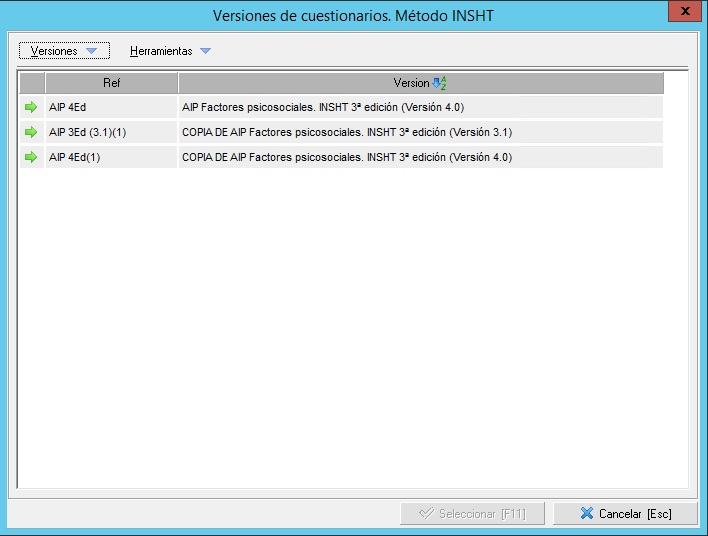Expand the Versiones dropdown arrow
The width and height of the screenshot is (708, 536).
[x=91, y=51]
